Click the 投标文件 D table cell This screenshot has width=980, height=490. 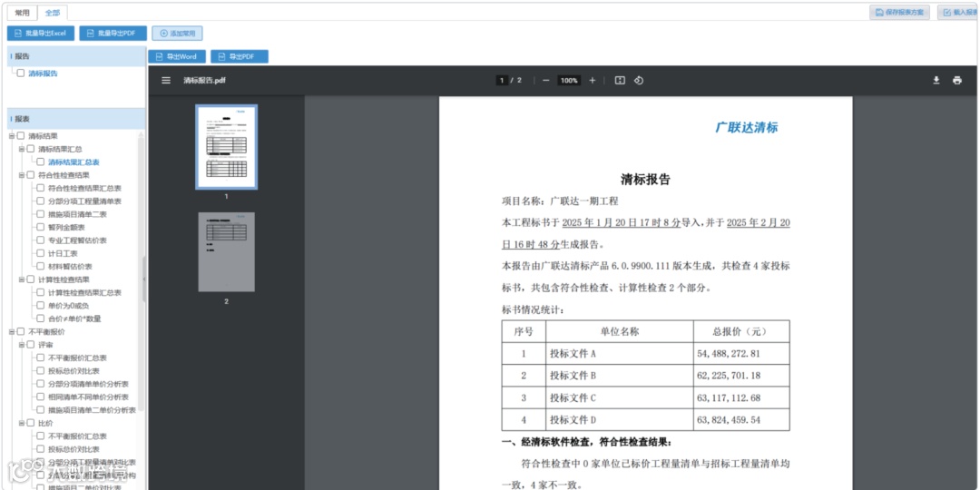click(x=620, y=420)
